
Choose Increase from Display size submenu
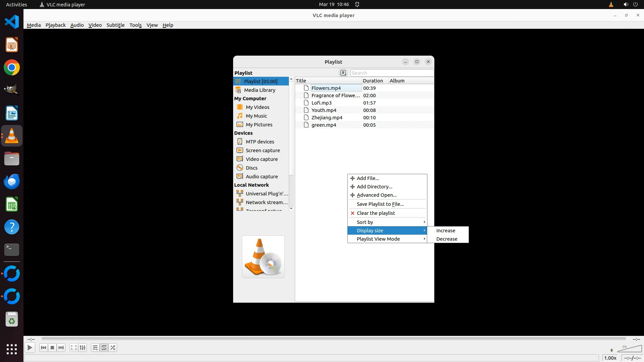[x=445, y=231]
